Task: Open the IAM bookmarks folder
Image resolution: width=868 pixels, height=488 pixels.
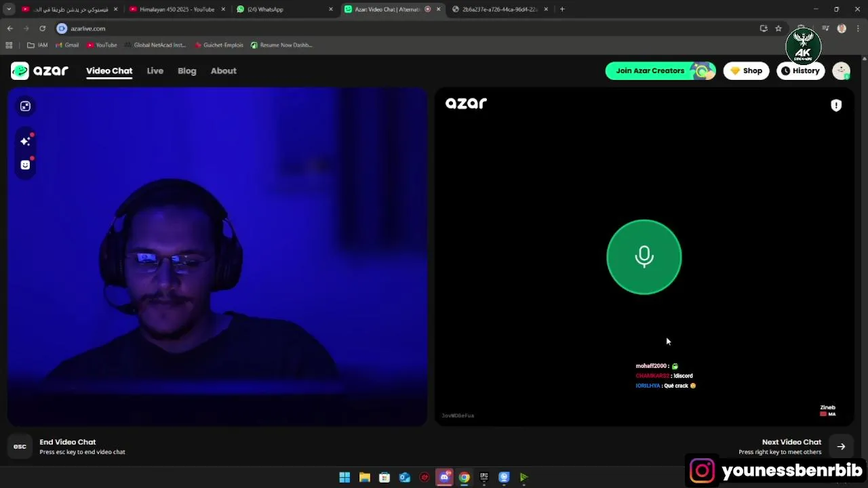Action: (37, 45)
